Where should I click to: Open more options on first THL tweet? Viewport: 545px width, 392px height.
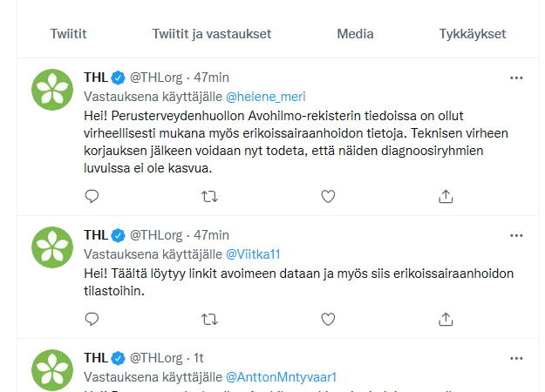(516, 78)
